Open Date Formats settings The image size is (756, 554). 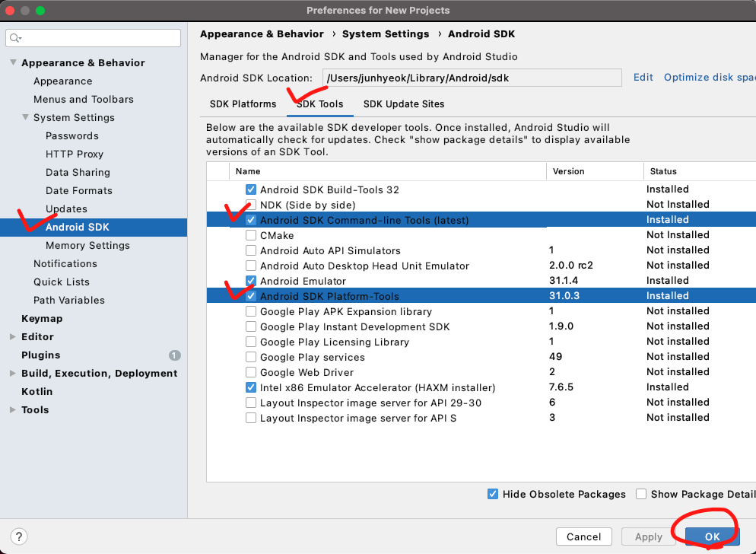[78, 190]
